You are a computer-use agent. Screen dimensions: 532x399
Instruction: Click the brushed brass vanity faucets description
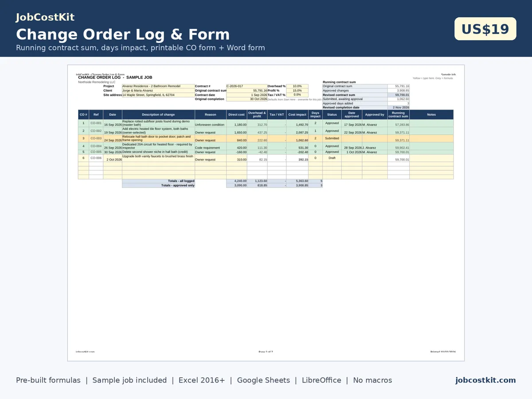(158, 158)
